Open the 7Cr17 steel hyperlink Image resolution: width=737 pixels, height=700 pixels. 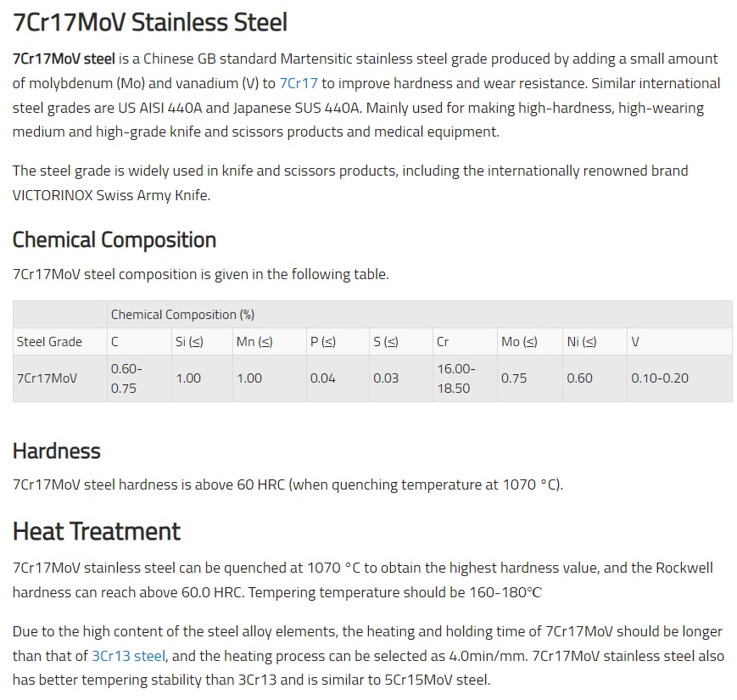point(299,83)
